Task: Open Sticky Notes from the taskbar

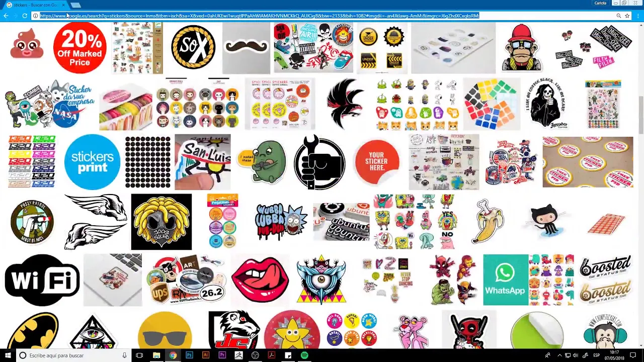Action: (288, 355)
